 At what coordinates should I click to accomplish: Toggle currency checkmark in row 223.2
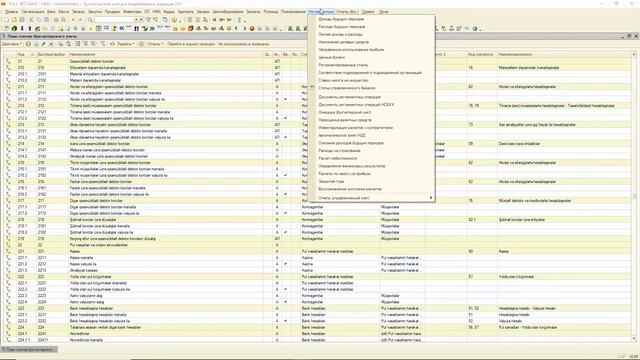285,321
